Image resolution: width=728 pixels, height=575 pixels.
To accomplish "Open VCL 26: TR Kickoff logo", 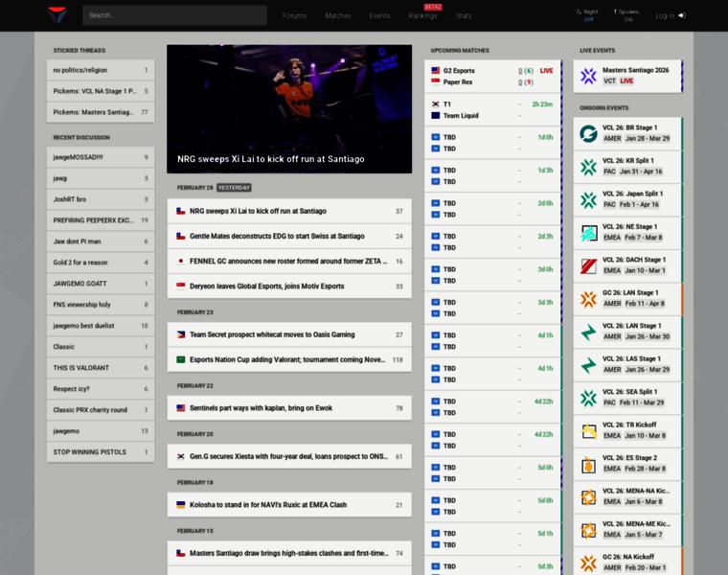I will click(588, 430).
